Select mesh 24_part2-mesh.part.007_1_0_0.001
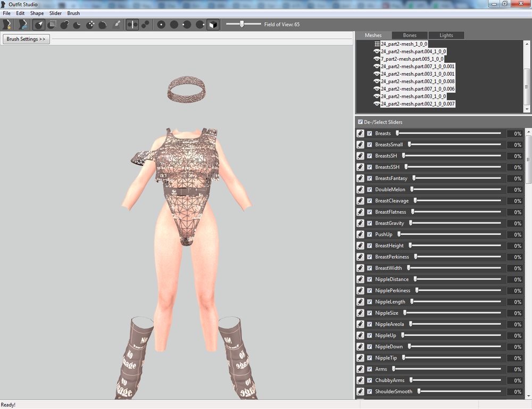This screenshot has height=409, width=532. click(417, 66)
